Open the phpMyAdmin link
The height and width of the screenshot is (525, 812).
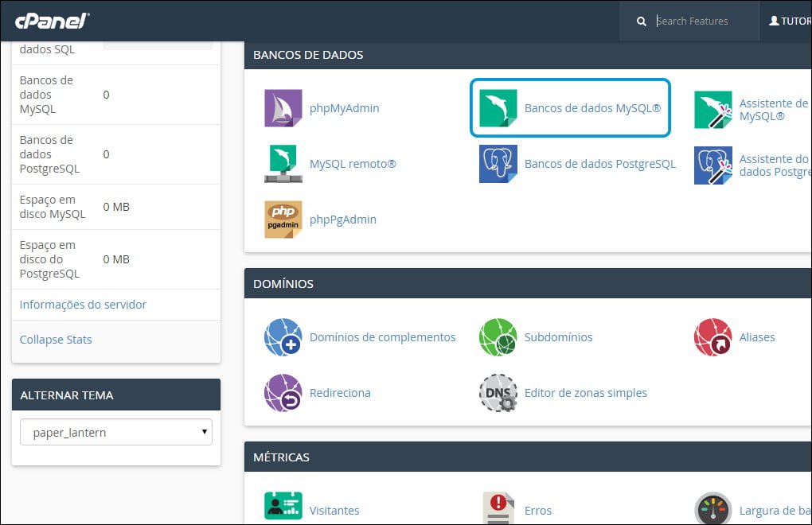[345, 108]
